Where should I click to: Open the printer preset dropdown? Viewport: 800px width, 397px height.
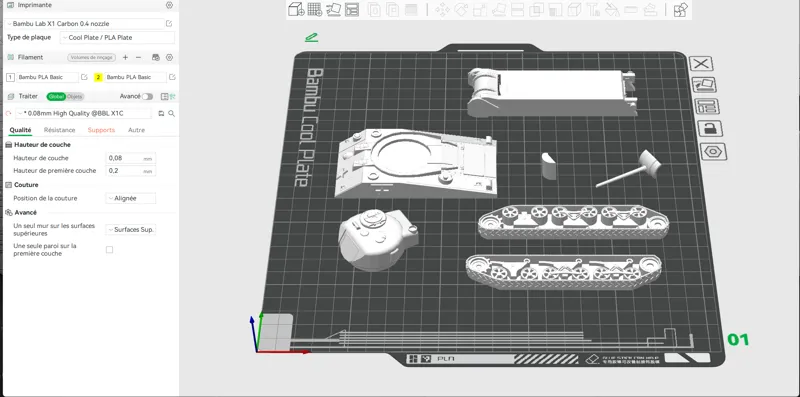85,23
